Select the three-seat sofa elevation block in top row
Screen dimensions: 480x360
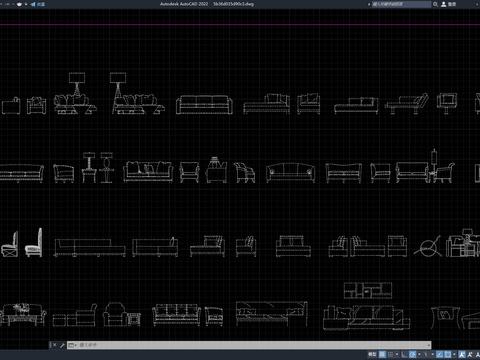204,105
